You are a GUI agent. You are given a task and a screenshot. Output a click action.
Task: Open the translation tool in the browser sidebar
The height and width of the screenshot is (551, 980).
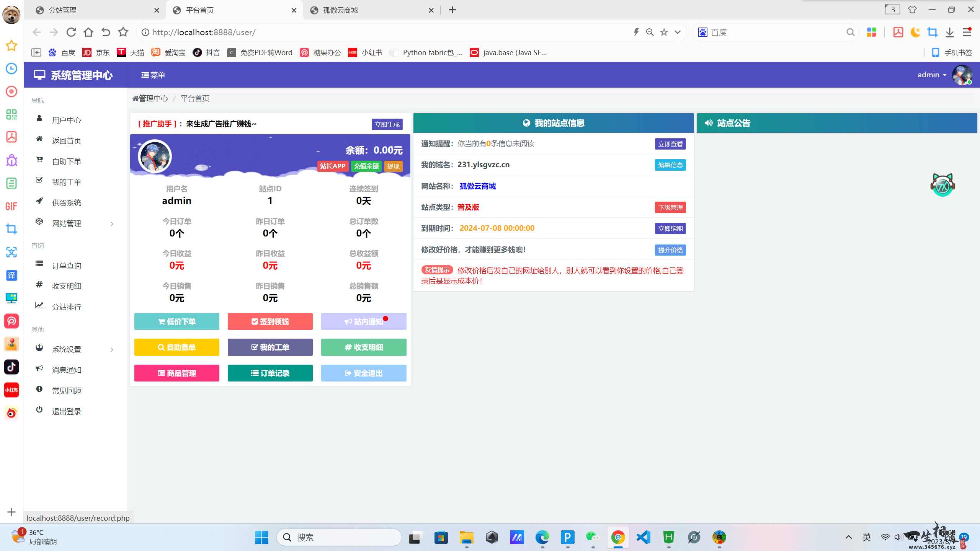pos(11,275)
